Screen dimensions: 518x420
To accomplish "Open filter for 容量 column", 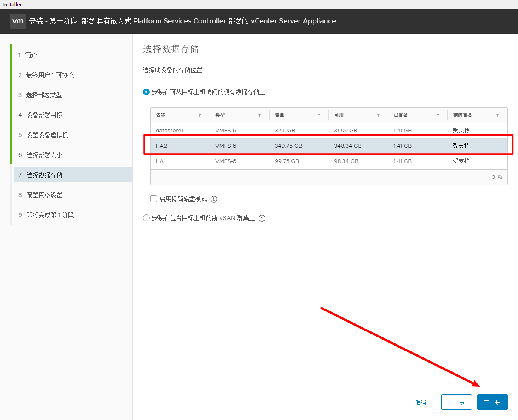I will click(319, 115).
